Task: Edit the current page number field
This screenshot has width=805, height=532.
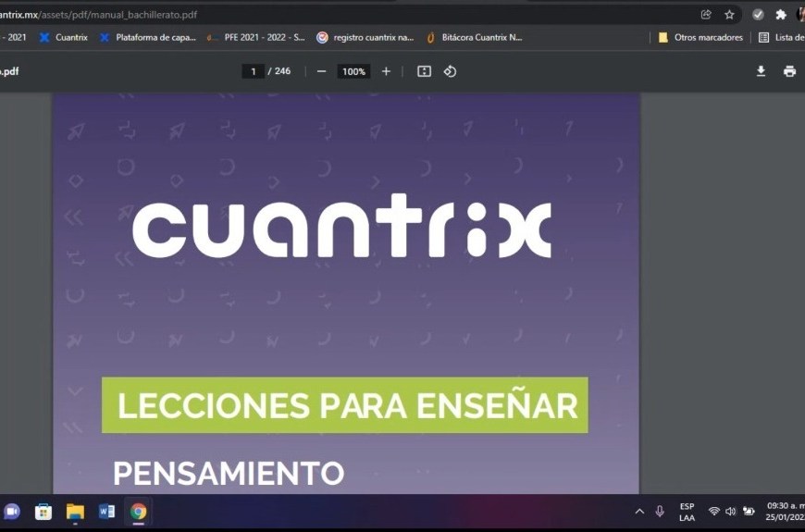Action: click(x=253, y=71)
